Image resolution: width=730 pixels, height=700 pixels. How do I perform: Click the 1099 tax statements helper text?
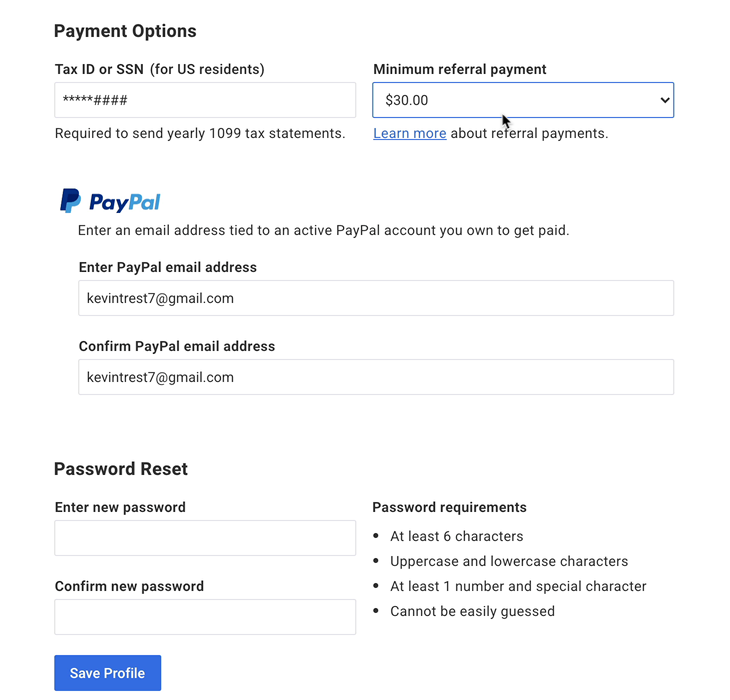pos(200,133)
